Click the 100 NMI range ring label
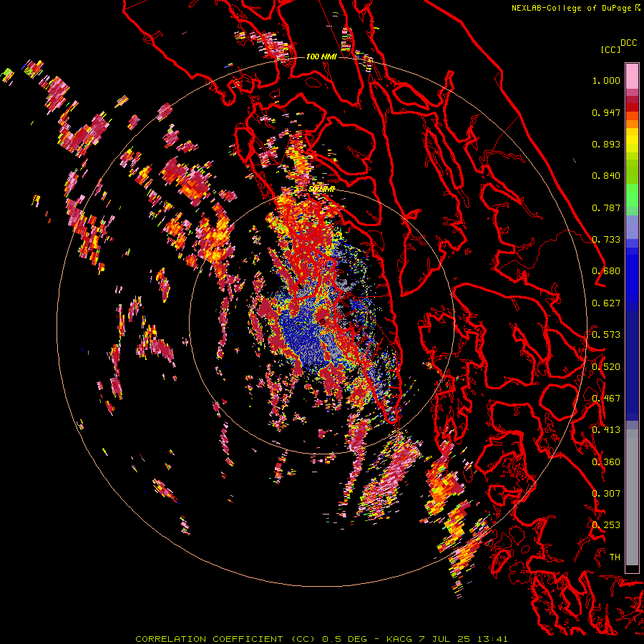644x644 pixels. pos(321,57)
